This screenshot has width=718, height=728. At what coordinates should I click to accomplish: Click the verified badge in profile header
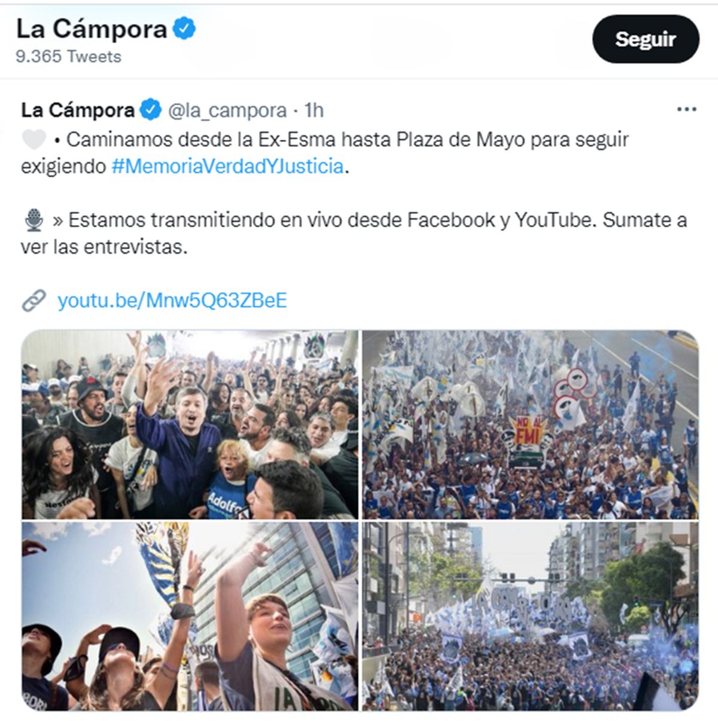click(185, 28)
